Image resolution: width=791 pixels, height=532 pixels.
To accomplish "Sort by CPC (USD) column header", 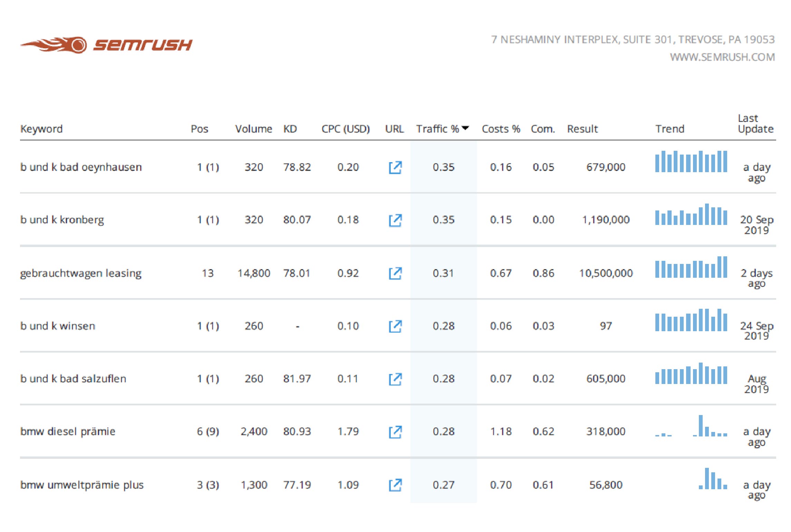I will (x=345, y=129).
